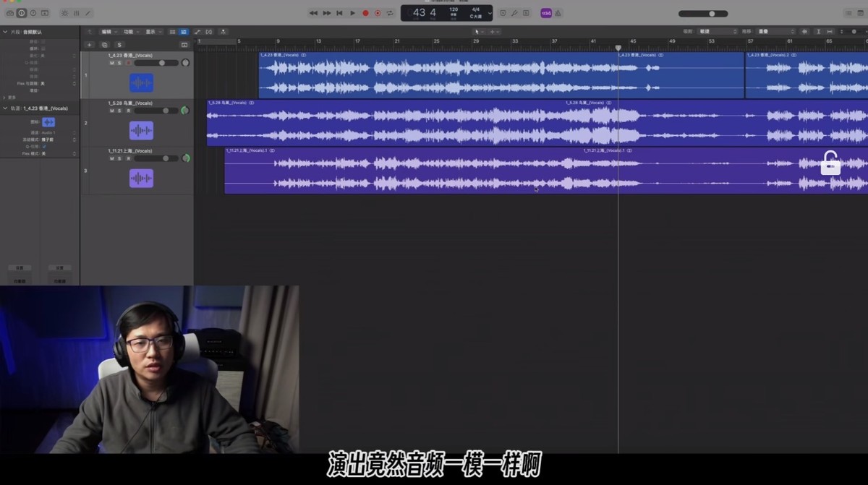
Task: Click the 120 tempo value
Action: [454, 9]
